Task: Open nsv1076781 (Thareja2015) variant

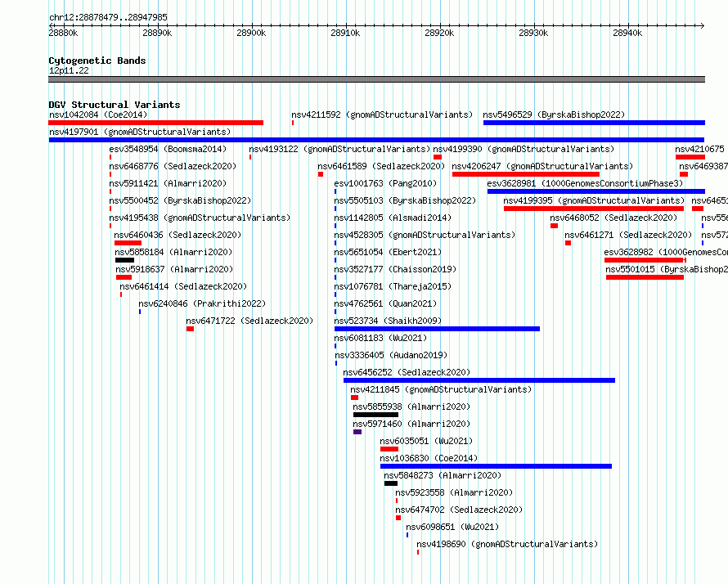Action: 393,286
